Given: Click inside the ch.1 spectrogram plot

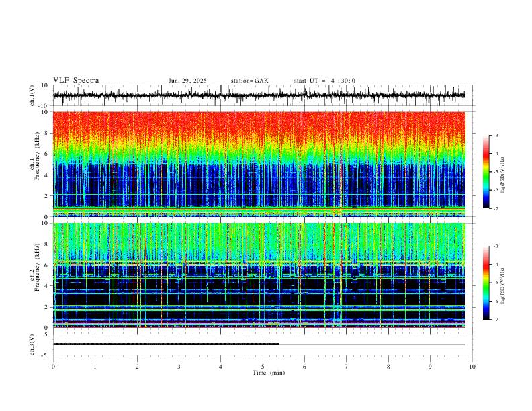Looking at the screenshot, I should [x=259, y=164].
